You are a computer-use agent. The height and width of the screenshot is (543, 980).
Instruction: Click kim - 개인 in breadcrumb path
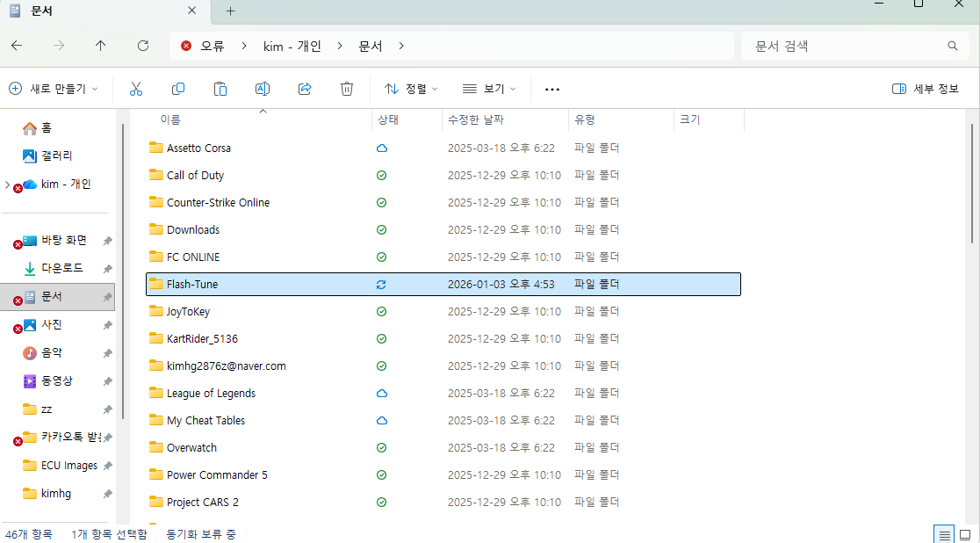(292, 46)
